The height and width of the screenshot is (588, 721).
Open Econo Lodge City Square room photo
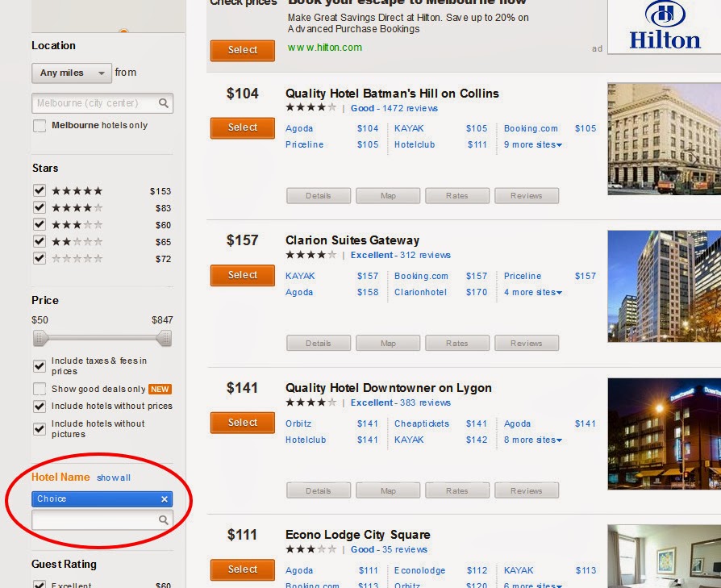tap(664, 557)
